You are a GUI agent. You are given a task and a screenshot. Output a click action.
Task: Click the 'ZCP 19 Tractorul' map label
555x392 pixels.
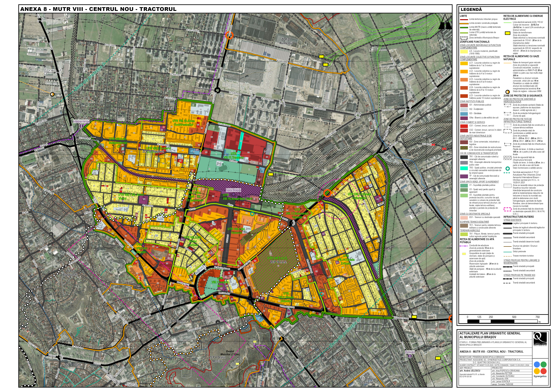tap(153, 151)
